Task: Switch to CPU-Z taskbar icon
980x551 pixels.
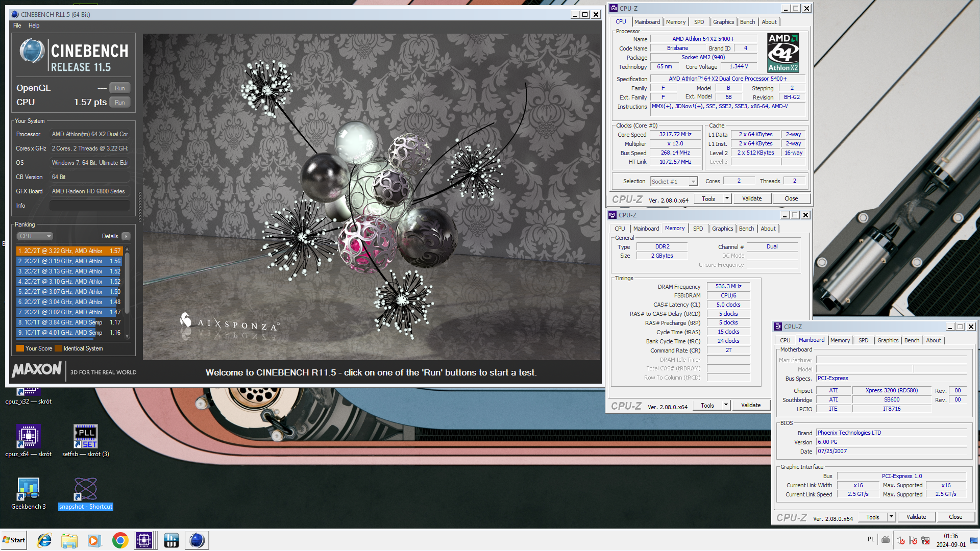Action: (144, 540)
